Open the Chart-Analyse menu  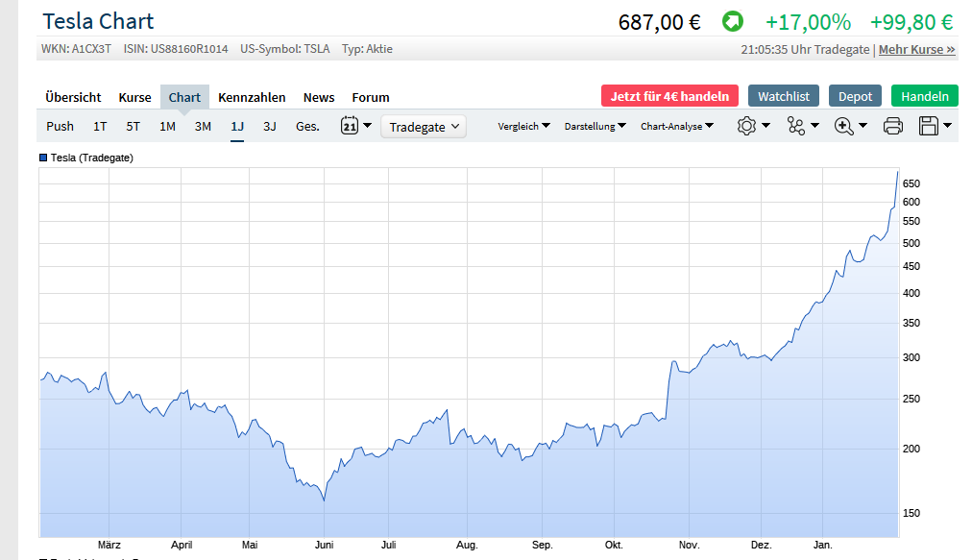(676, 126)
